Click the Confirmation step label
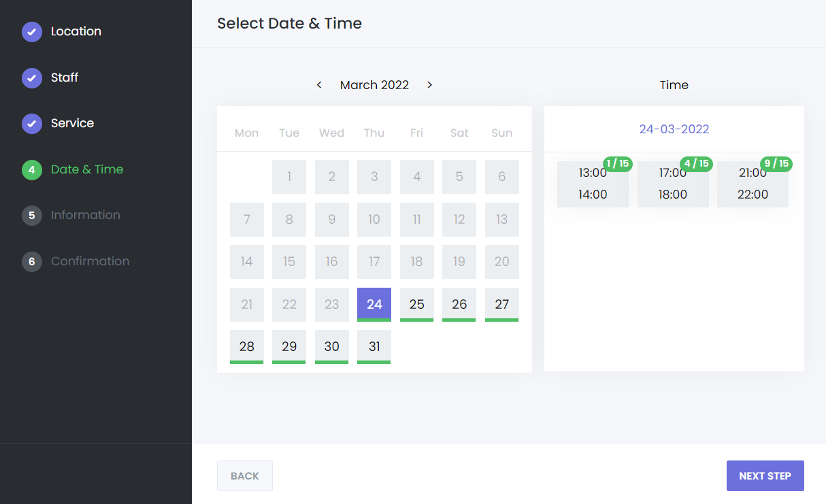Viewport: 826px width, 504px height. (90, 261)
